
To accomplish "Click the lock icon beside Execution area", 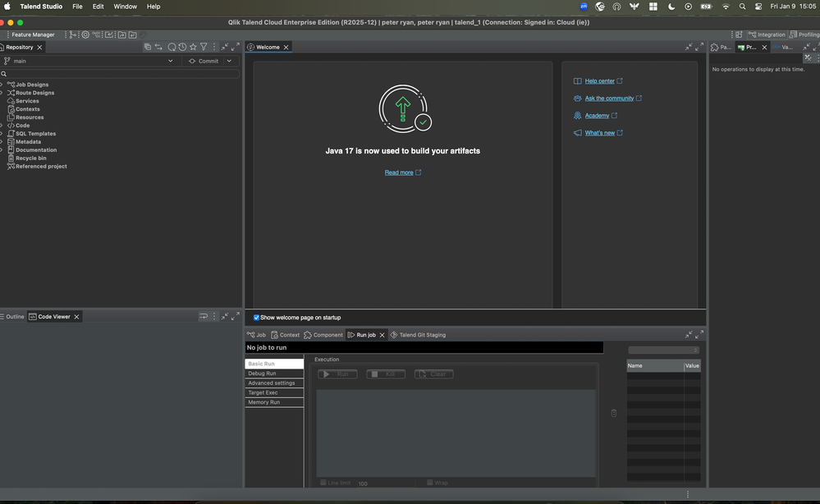I will coord(614,413).
